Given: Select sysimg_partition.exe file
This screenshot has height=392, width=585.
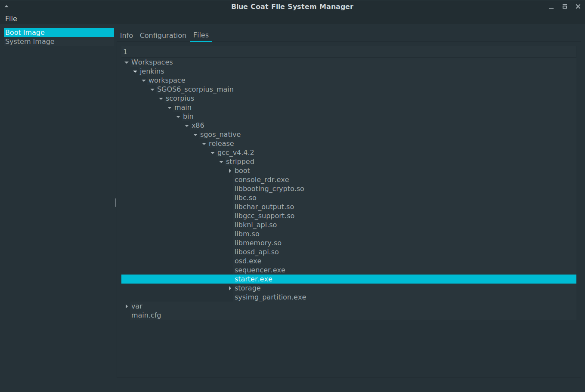Looking at the screenshot, I should 270,297.
